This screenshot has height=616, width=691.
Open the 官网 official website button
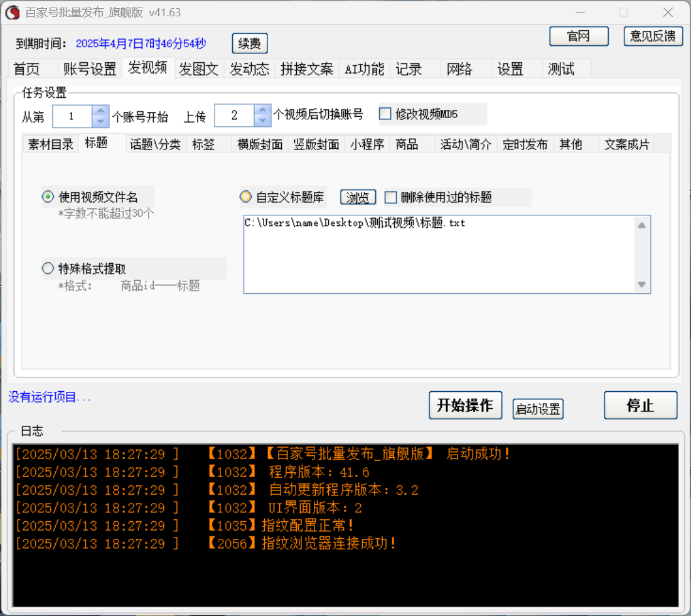click(x=579, y=36)
